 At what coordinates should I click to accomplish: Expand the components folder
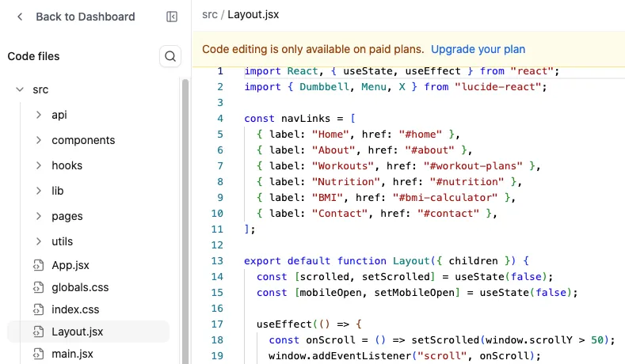coord(39,140)
